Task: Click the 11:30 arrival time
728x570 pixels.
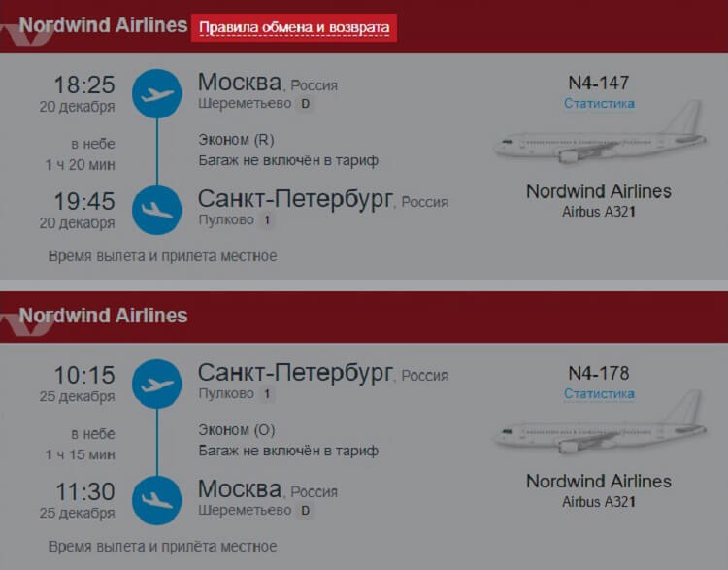Action: [x=85, y=491]
